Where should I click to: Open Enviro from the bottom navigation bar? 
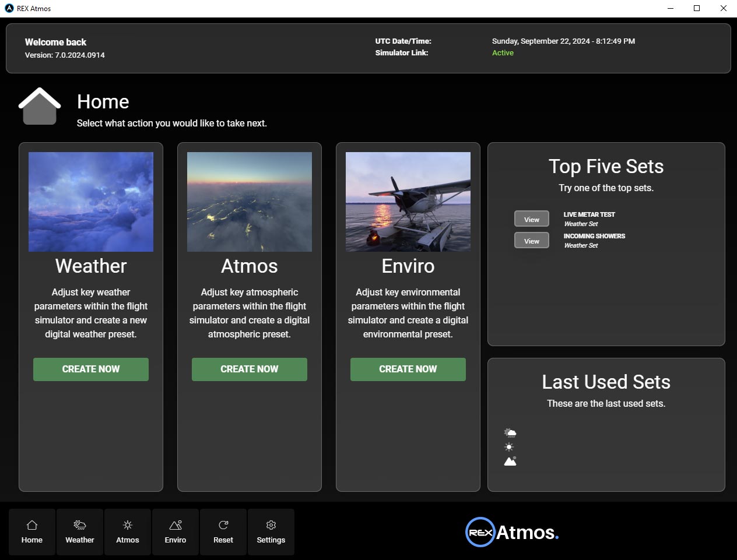(x=175, y=531)
